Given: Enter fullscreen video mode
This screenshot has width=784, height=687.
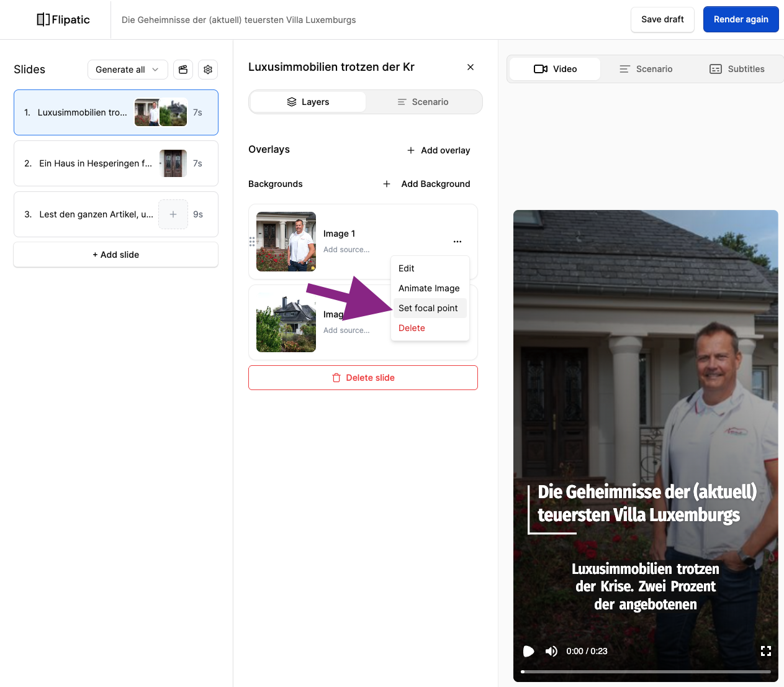Looking at the screenshot, I should [766, 651].
